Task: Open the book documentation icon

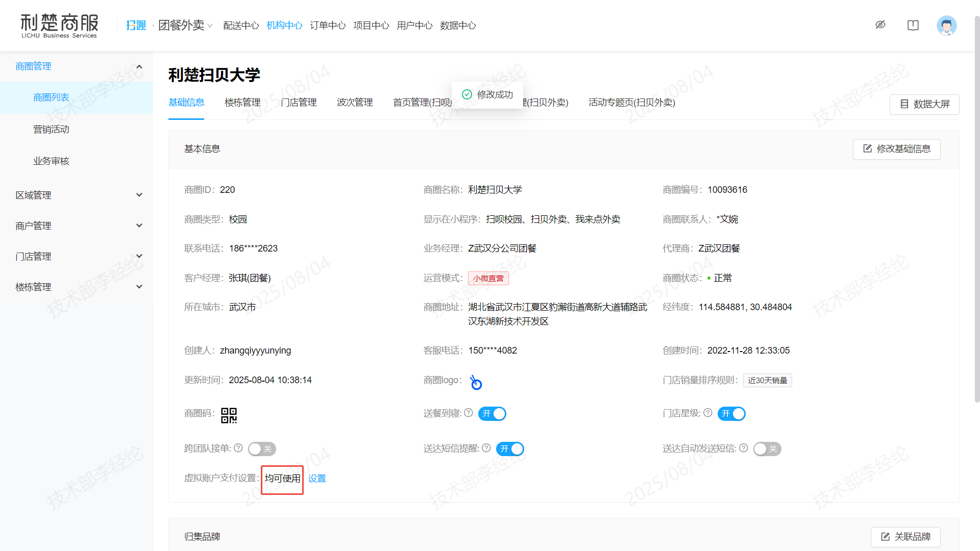Action: (x=913, y=25)
